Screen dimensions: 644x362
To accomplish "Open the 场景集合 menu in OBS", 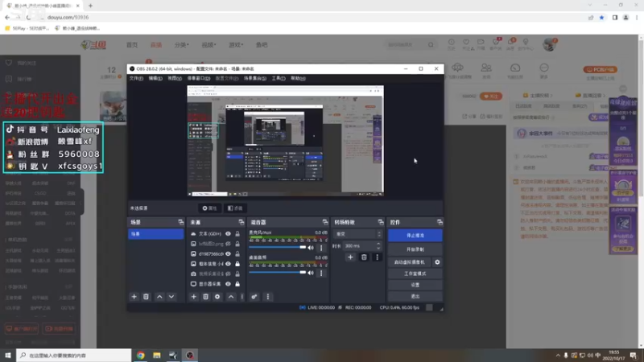I will point(254,78).
